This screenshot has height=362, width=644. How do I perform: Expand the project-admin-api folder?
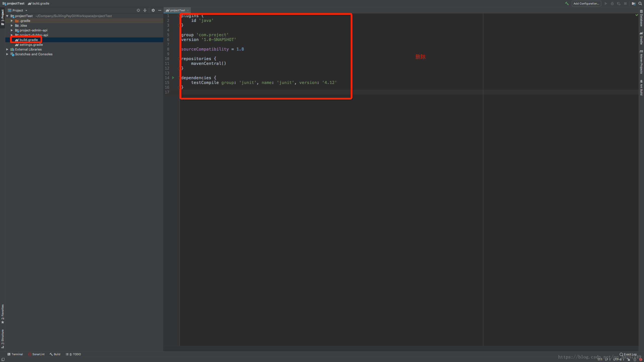click(12, 30)
